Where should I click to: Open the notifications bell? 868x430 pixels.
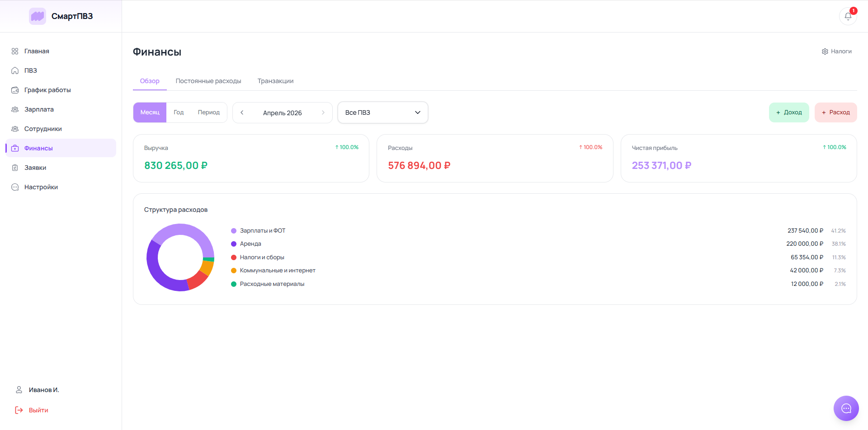[x=848, y=16]
